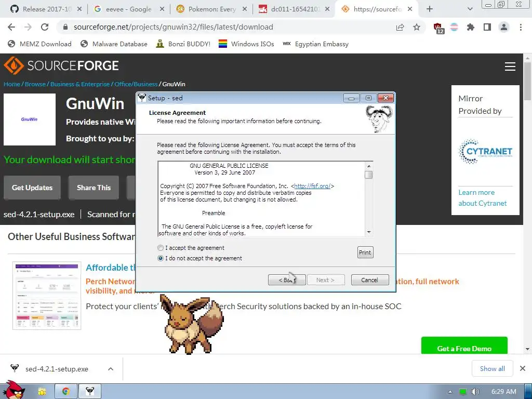Image resolution: width=532 pixels, height=399 pixels.
Task: Close the 'eevee - Google' tab
Action: [x=162, y=9]
